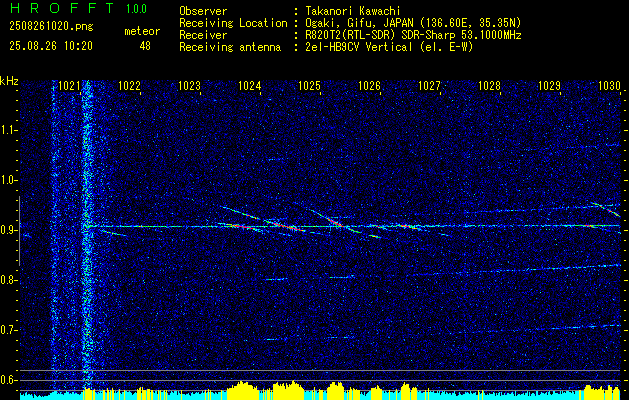Click time marker 1030
This screenshot has width=629, height=400.
609,86
